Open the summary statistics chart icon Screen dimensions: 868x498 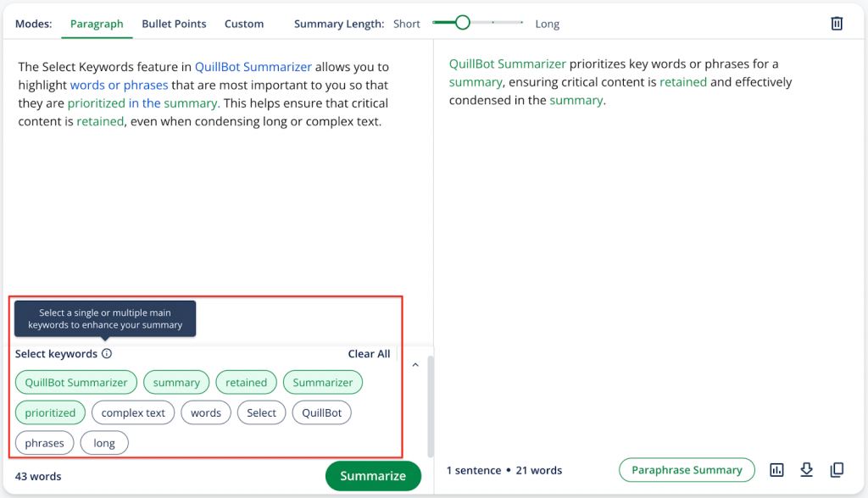776,470
